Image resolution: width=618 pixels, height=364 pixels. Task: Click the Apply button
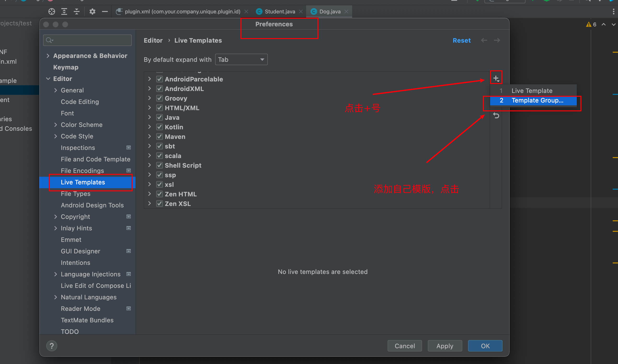444,346
